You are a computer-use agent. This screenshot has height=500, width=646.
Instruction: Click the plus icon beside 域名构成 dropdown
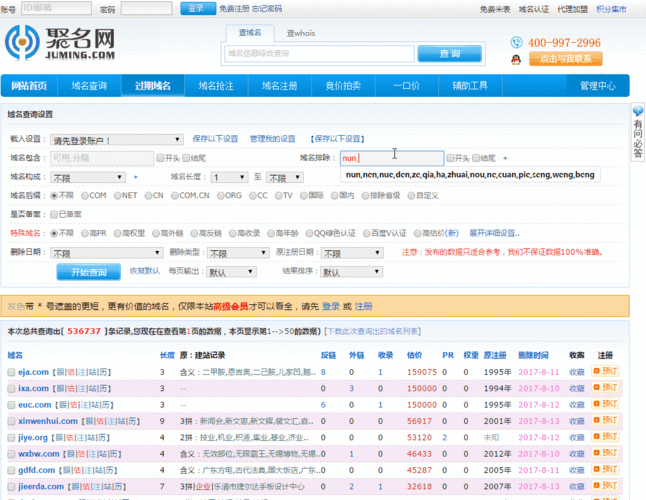point(136,177)
